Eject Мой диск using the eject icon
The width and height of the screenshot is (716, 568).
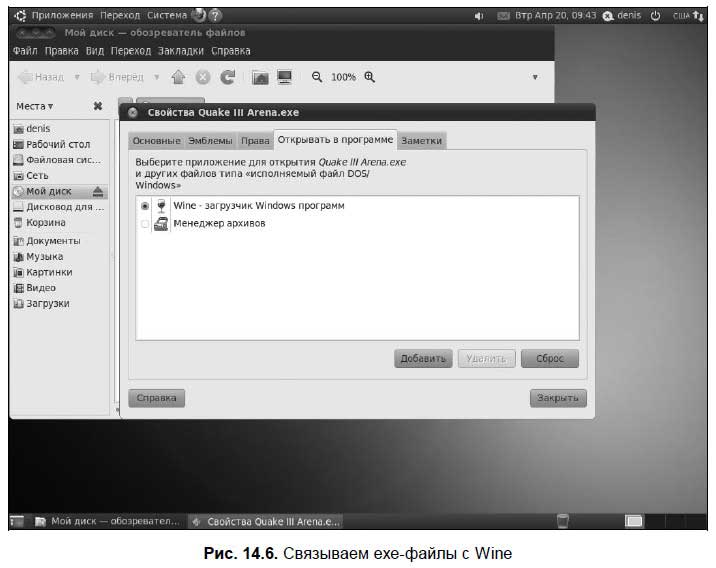coord(98,191)
